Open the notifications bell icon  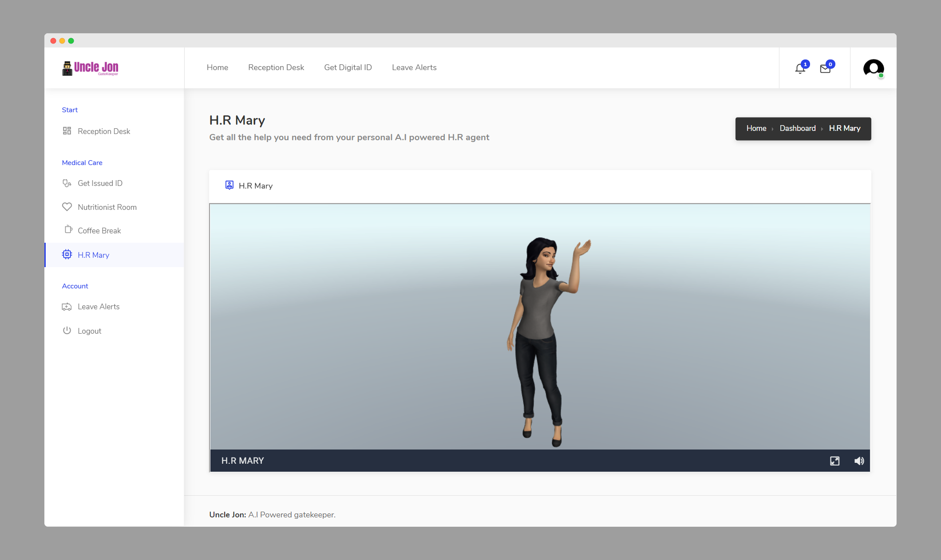coord(800,68)
